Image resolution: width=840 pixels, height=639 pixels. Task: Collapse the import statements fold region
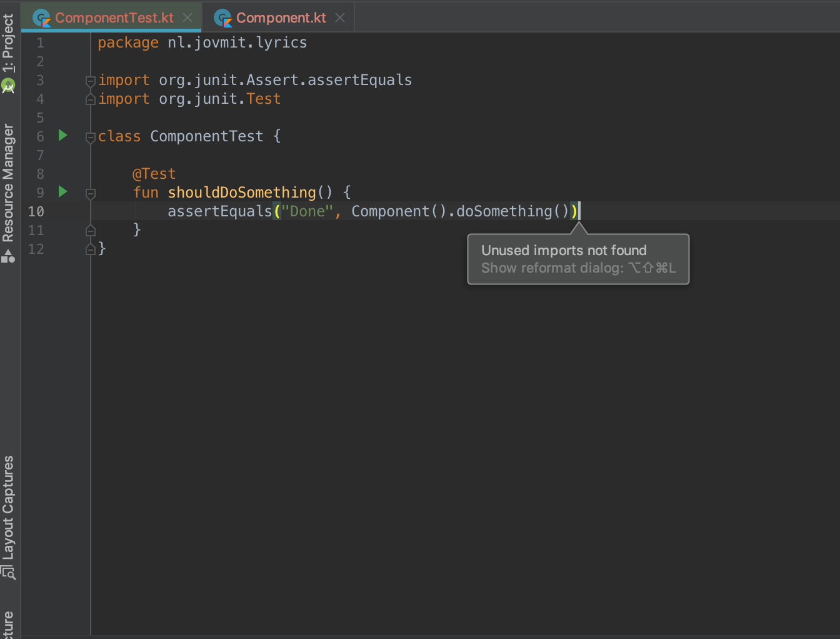pyautogui.click(x=90, y=80)
